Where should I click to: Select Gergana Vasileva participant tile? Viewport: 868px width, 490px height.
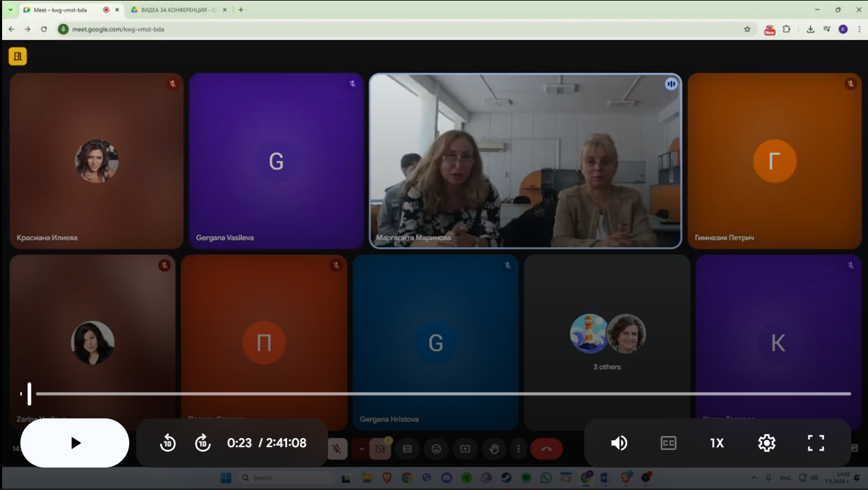pyautogui.click(x=276, y=161)
